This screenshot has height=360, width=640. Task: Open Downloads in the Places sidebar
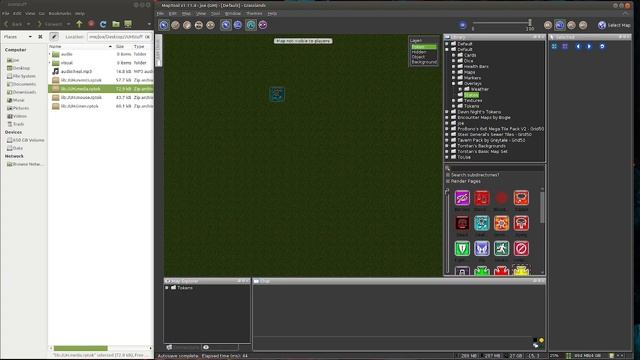tap(21, 92)
